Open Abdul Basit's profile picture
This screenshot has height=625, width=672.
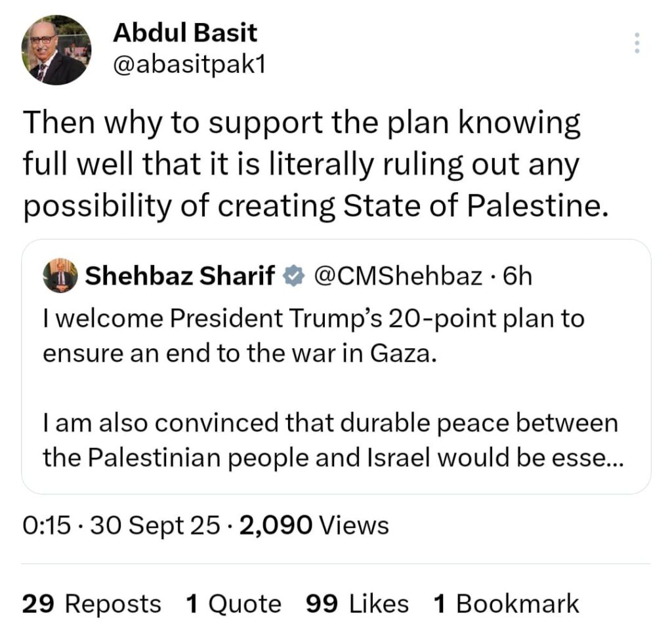[x=56, y=50]
